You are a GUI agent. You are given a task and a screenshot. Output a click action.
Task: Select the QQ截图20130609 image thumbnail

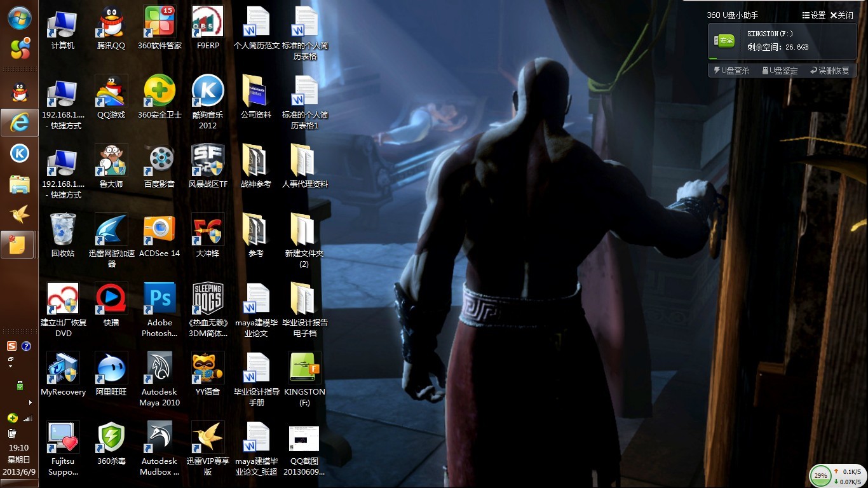tap(304, 449)
